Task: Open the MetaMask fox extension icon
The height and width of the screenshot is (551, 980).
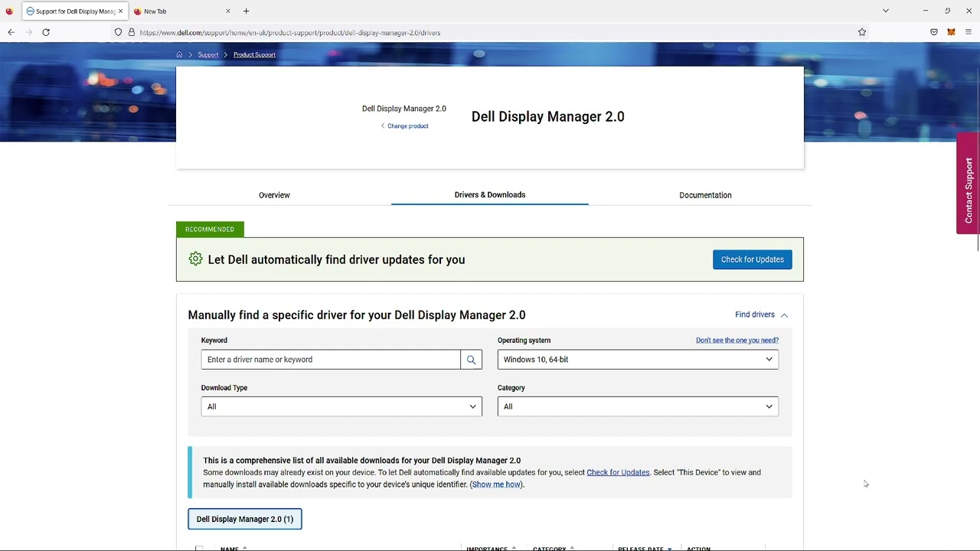Action: pyautogui.click(x=951, y=32)
